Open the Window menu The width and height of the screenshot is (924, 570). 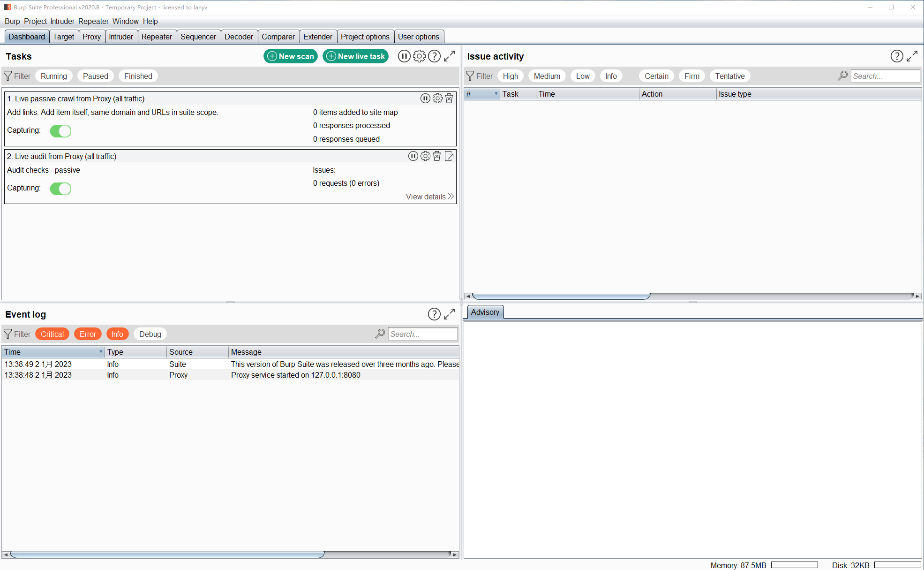pos(125,21)
